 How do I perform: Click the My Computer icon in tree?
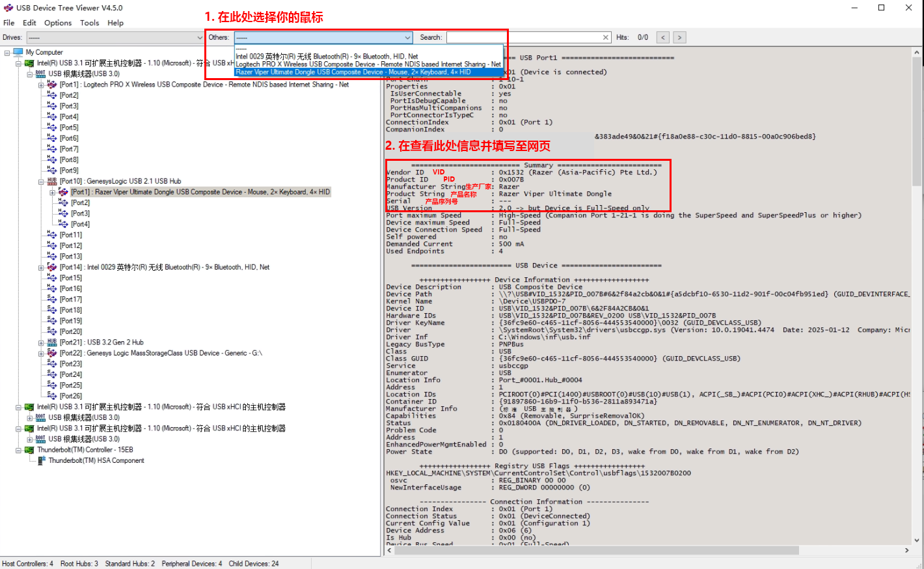point(18,52)
